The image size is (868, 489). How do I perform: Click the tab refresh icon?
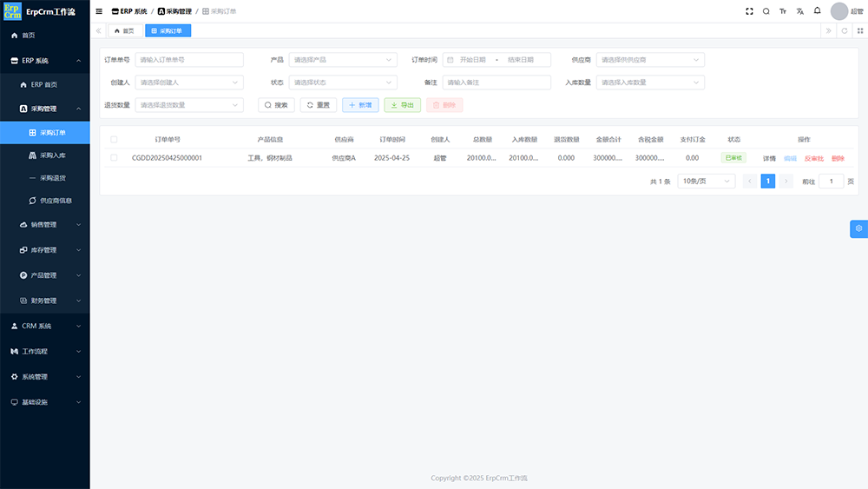coord(844,30)
